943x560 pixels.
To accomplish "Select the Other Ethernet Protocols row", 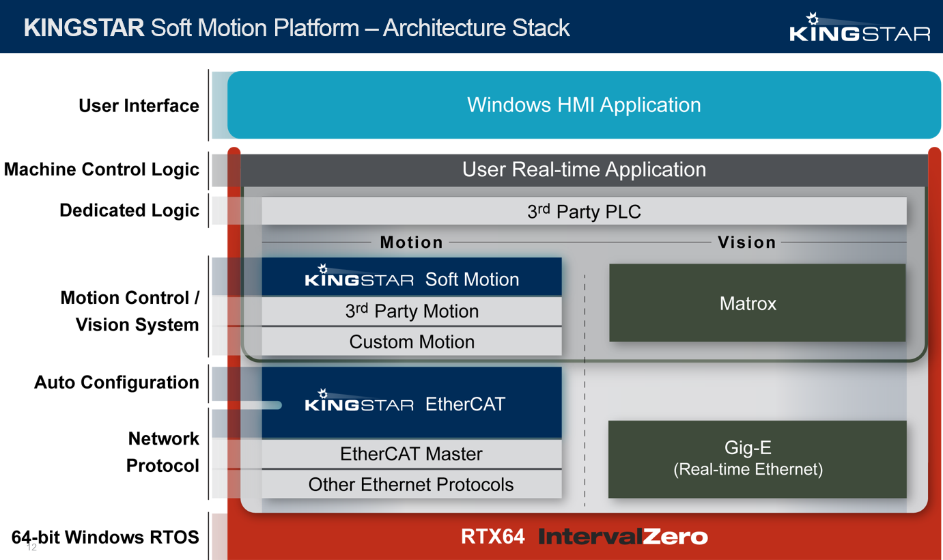I will pyautogui.click(x=412, y=484).
